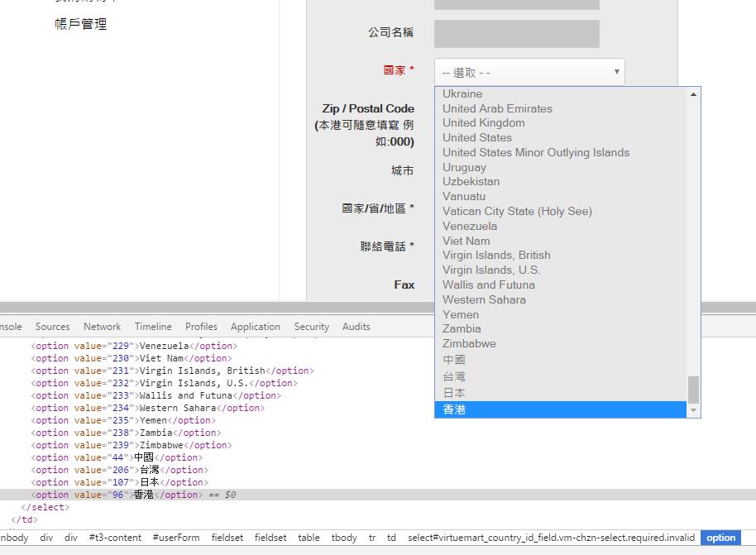Select Virgin Islands, British option node in DevTools
The width and height of the screenshot is (756, 555).
point(173,371)
